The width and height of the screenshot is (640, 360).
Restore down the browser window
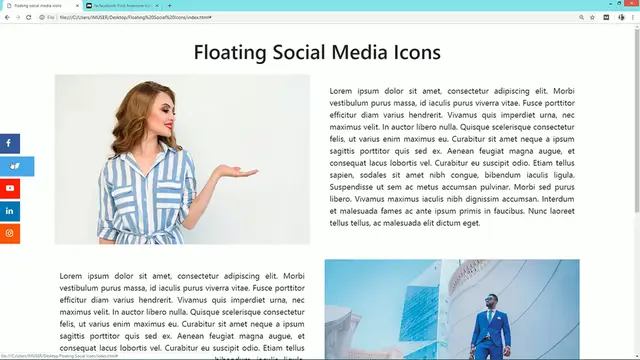click(619, 4)
